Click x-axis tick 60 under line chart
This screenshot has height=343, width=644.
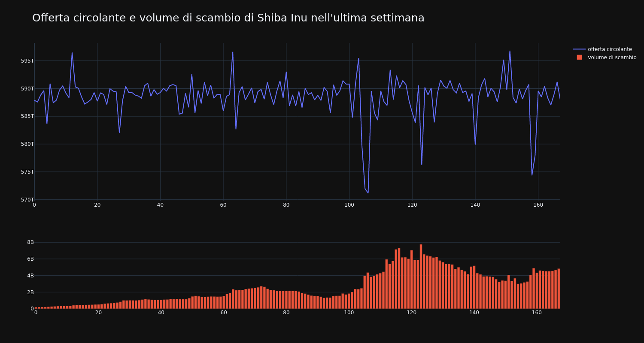click(223, 205)
